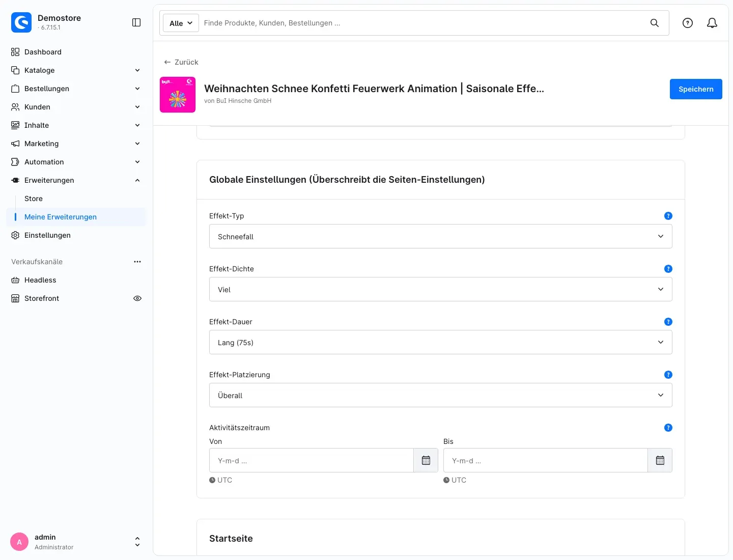Show help for Effekt-Dauer
Image resolution: width=733 pixels, height=560 pixels.
(x=668, y=322)
